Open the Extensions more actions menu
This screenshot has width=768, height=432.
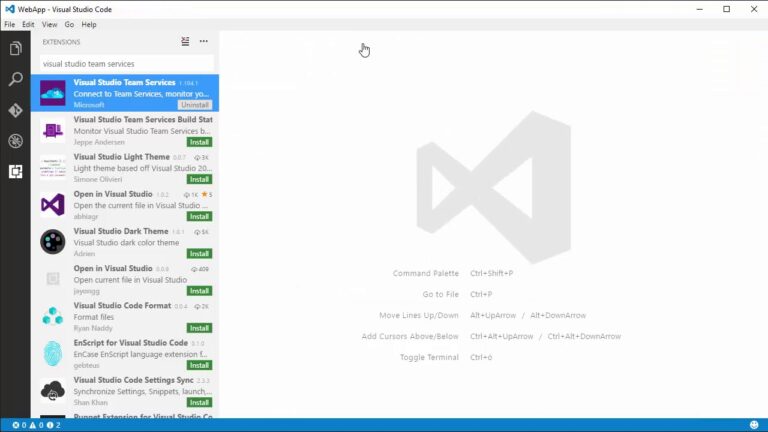(204, 42)
